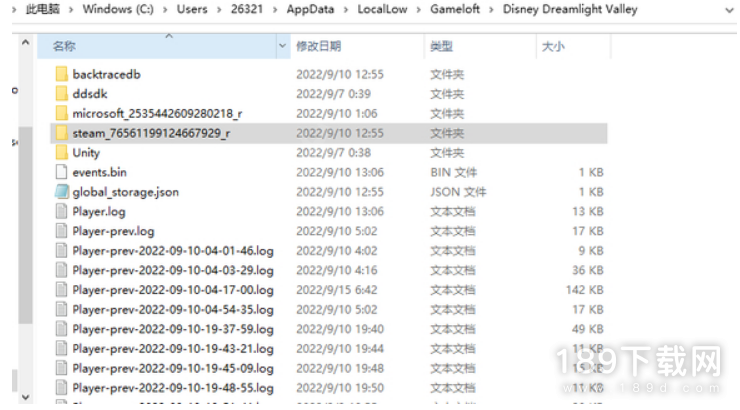Screen dimensions: 740x410
Task: Select icon of Player-prev-2022-09-10-19-48-55.log
Action: [61, 387]
